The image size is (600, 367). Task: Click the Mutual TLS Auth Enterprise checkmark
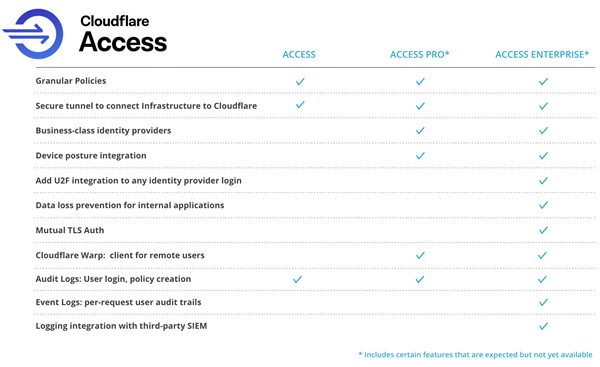543,230
